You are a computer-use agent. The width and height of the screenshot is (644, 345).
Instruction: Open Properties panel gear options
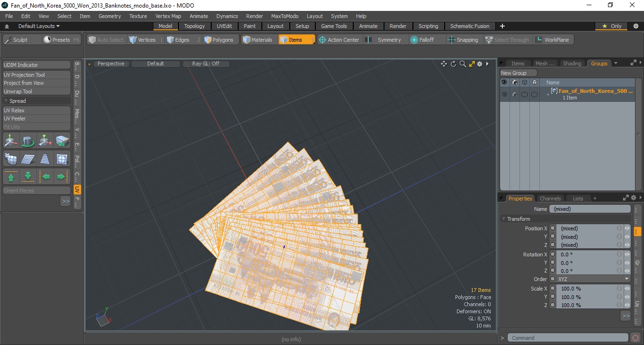[633, 198]
